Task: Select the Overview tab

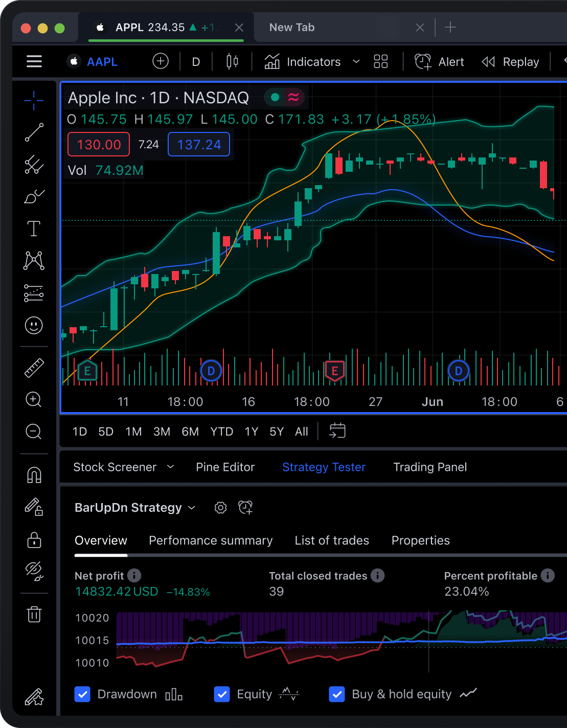Action: [101, 540]
